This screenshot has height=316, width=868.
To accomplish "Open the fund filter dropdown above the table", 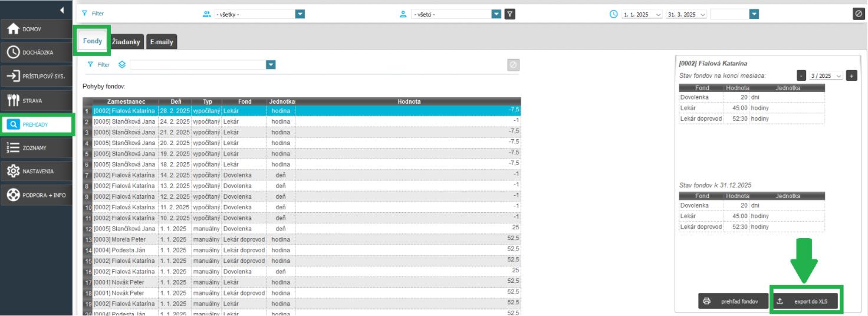I will click(271, 65).
